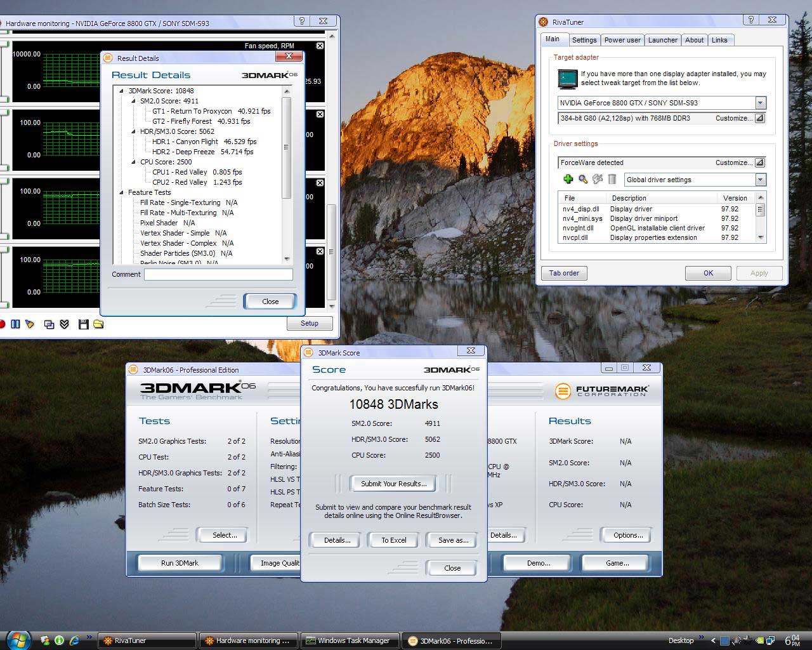Launch Internet Explorer from quick launch
This screenshot has width=812, height=650.
click(74, 640)
